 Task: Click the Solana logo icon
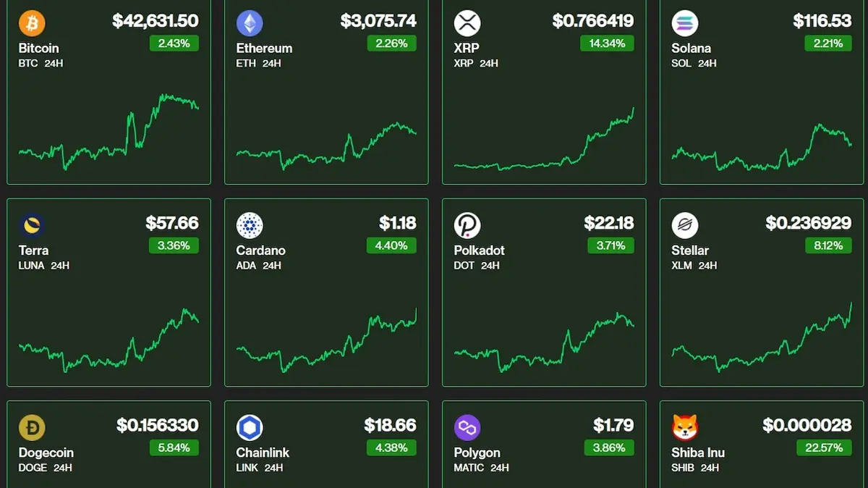pyautogui.click(x=685, y=23)
